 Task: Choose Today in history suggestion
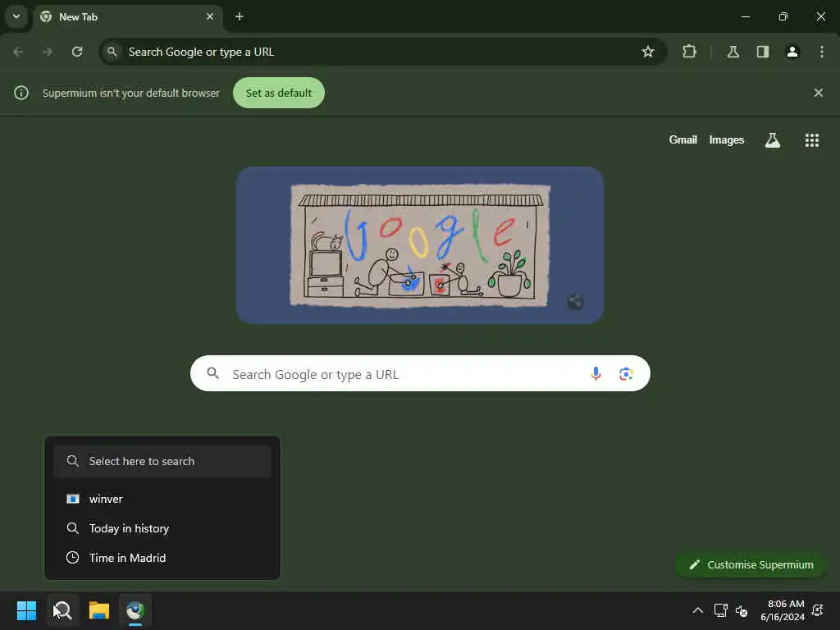(x=162, y=528)
